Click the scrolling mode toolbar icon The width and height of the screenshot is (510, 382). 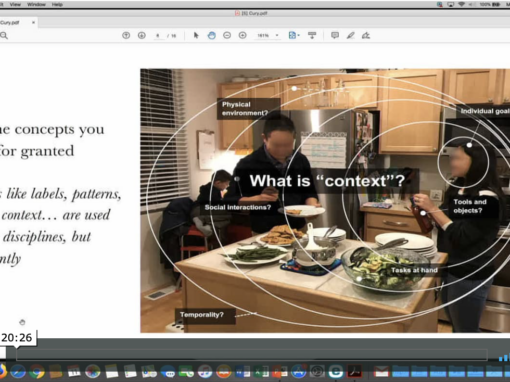point(312,35)
